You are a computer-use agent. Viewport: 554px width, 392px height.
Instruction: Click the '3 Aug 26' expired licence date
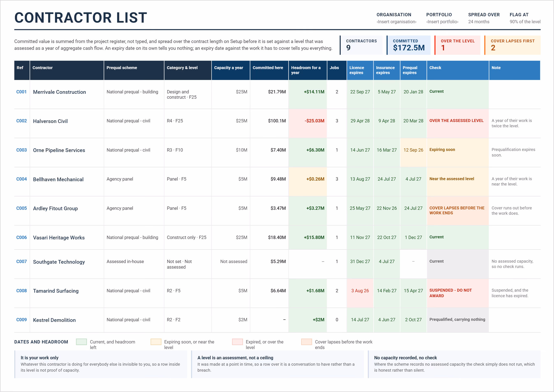(x=360, y=293)
